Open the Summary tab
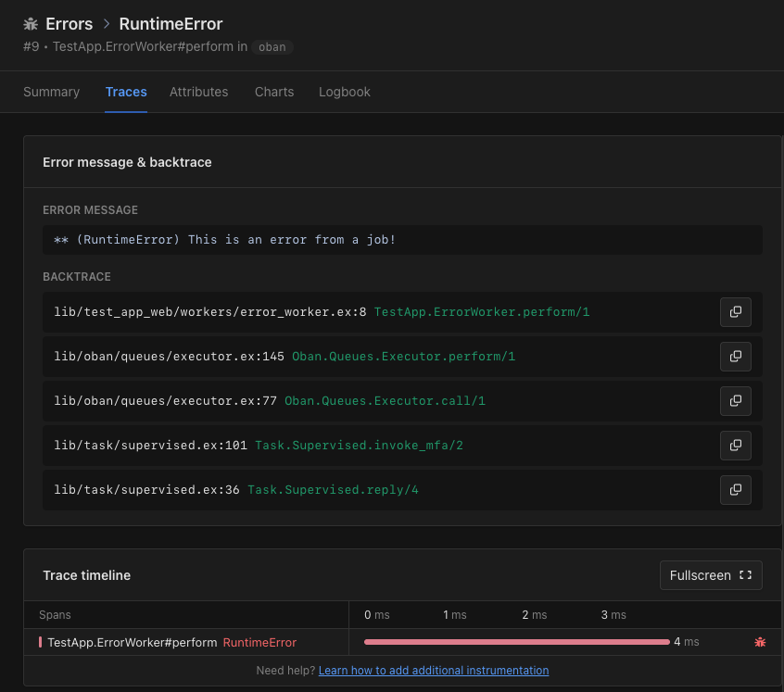The width and height of the screenshot is (784, 692). point(52,92)
